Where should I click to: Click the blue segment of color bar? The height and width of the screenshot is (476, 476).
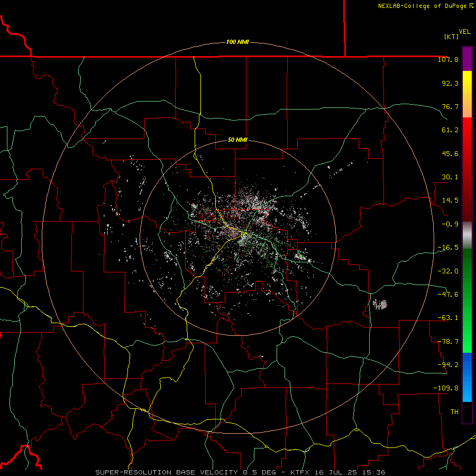click(467, 377)
